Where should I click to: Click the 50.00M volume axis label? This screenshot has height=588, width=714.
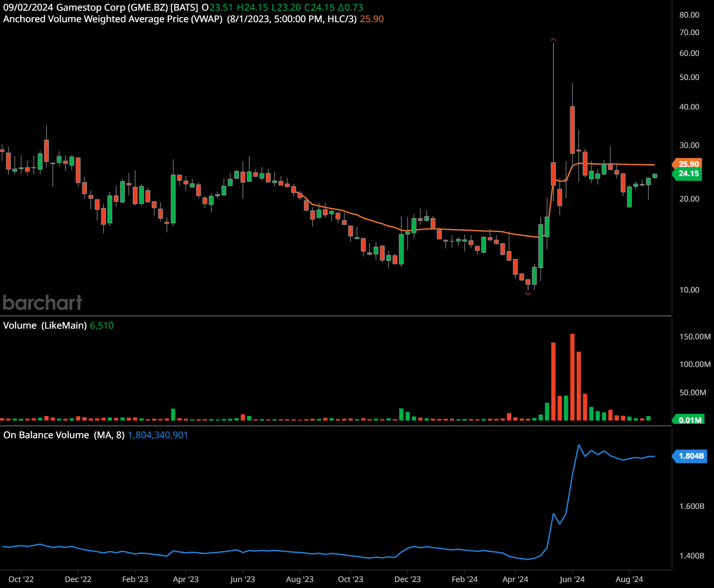click(x=693, y=392)
